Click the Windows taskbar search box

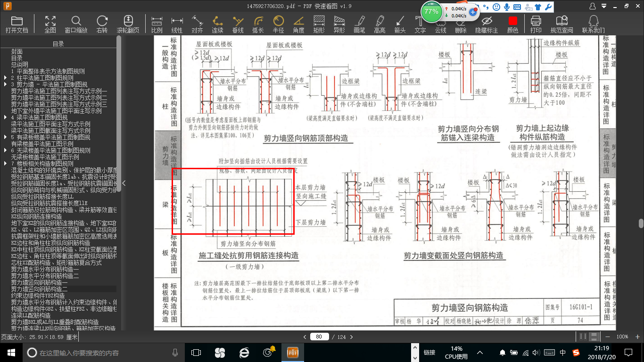coord(103,353)
